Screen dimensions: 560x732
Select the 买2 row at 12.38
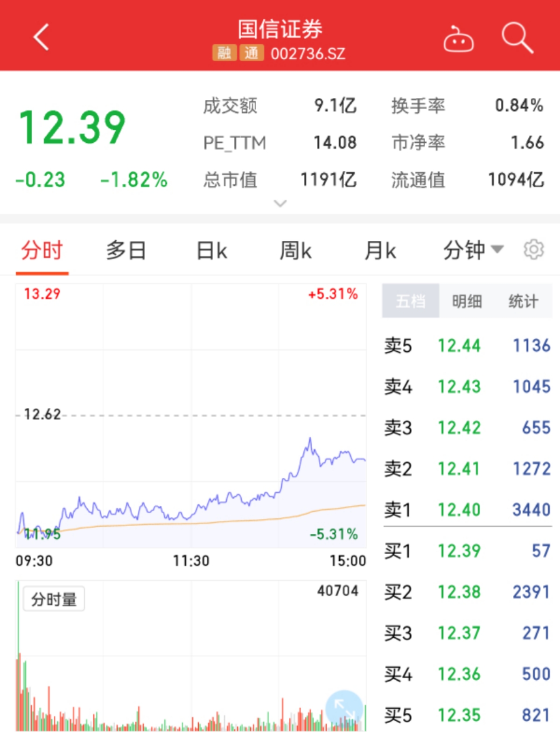point(467,592)
